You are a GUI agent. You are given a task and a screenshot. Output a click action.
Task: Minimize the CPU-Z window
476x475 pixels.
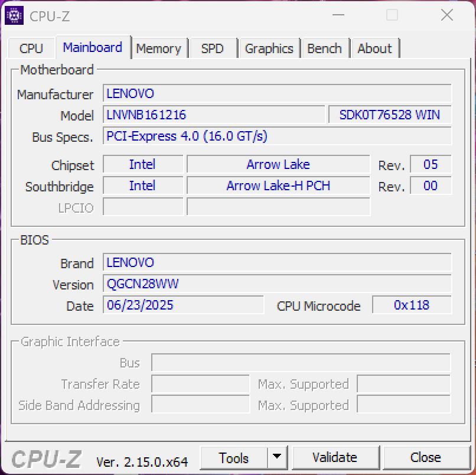click(x=338, y=16)
